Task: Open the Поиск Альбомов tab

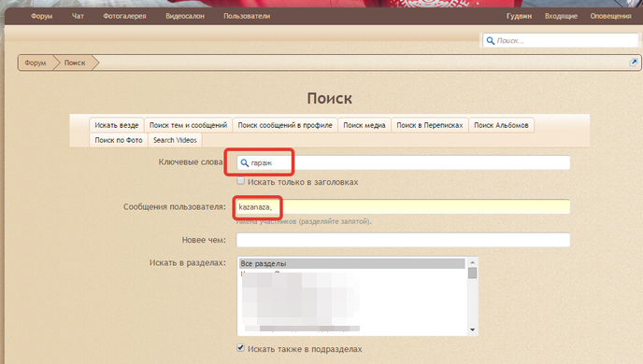Action: point(501,125)
